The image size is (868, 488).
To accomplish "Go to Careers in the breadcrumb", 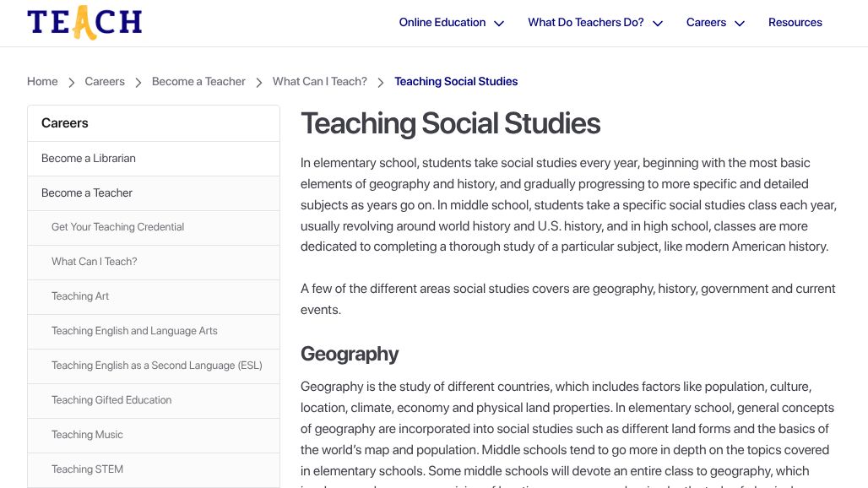I will 105,81.
